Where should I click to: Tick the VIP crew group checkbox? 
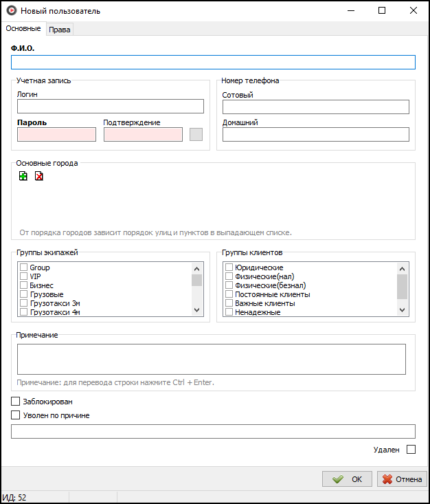pos(23,276)
